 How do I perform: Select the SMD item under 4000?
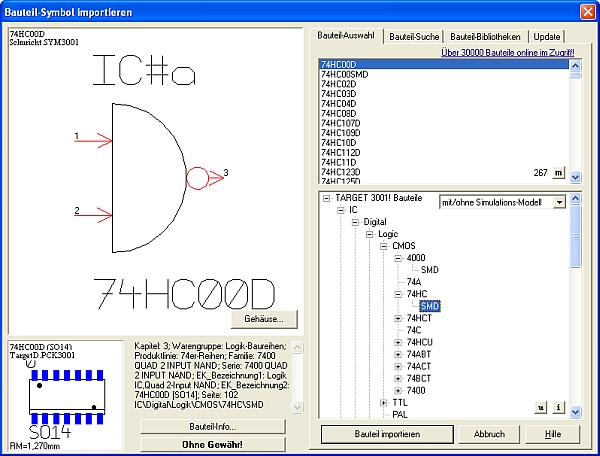(x=429, y=270)
